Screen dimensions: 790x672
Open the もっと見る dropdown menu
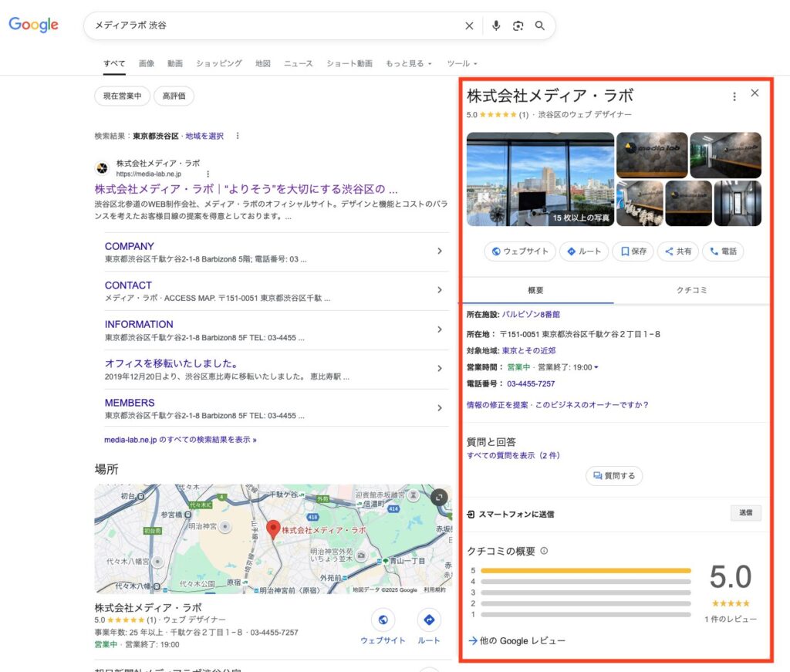[x=408, y=63]
